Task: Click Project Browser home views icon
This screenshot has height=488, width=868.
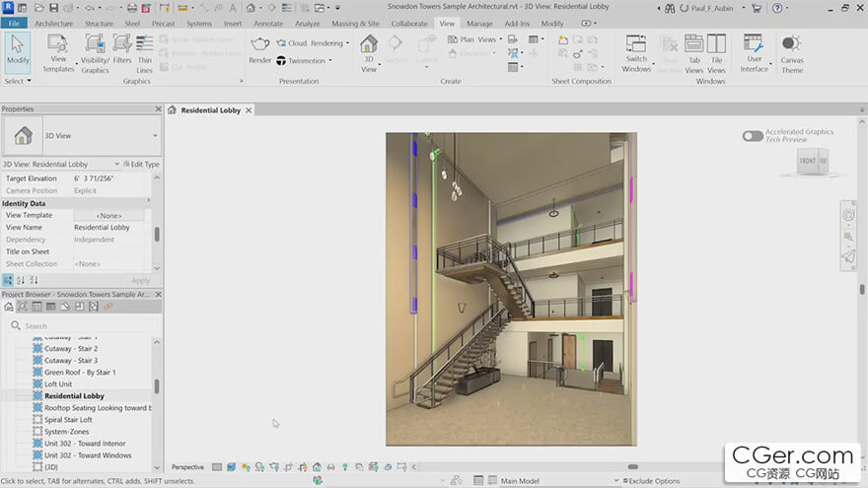Action: (x=9, y=307)
